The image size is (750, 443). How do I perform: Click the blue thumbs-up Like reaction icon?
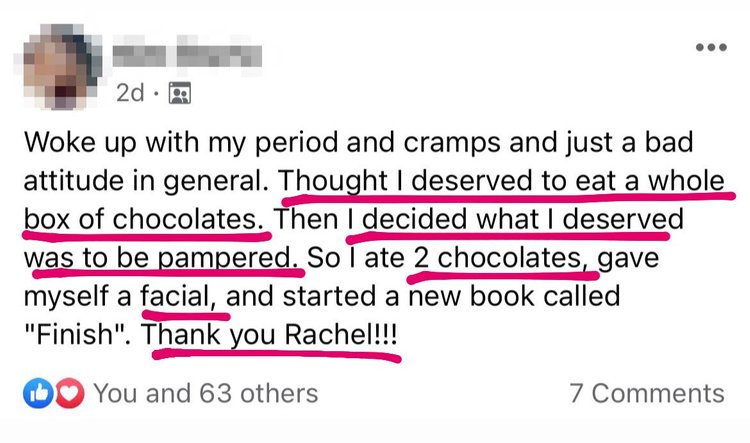click(x=35, y=393)
